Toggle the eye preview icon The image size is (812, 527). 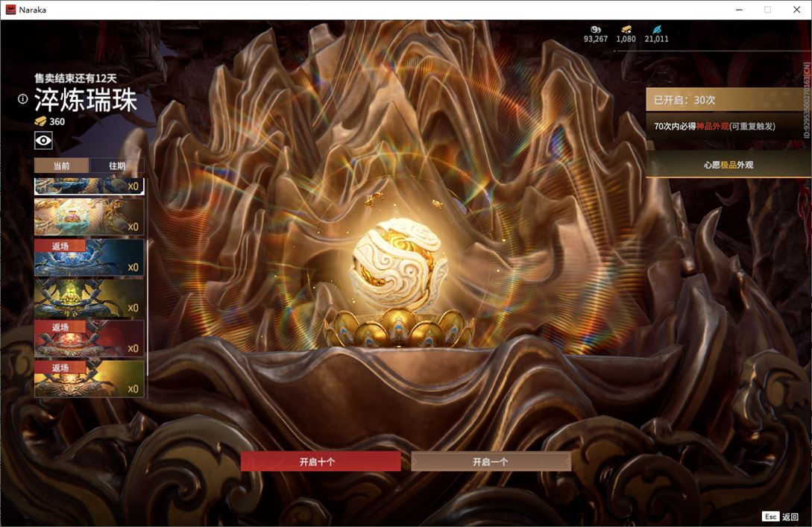[43, 140]
